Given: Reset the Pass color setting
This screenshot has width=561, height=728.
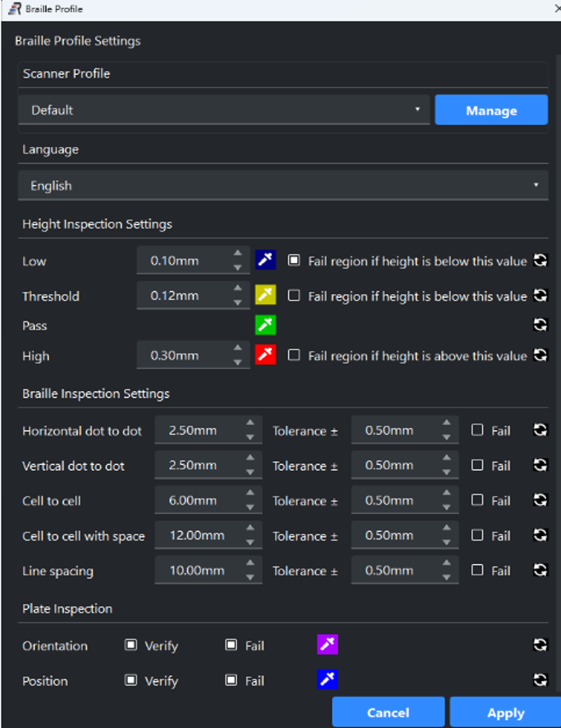Looking at the screenshot, I should coord(540,325).
